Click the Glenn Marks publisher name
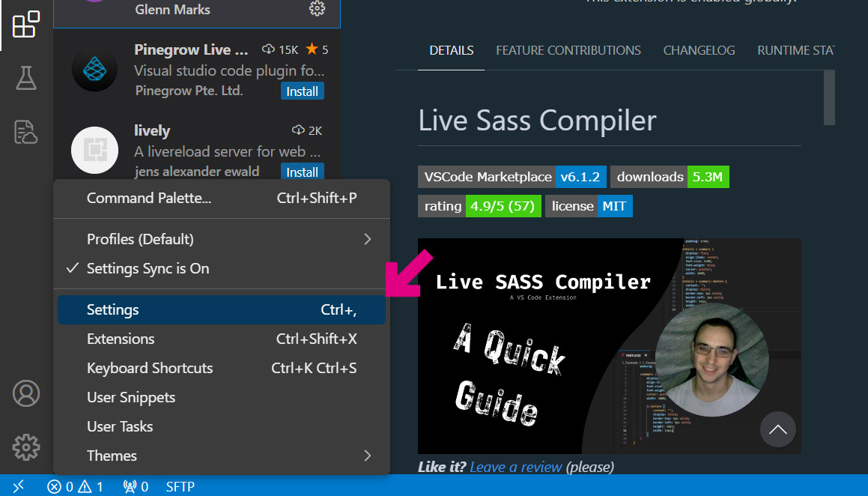Viewport: 868px width, 496px height. [x=173, y=10]
